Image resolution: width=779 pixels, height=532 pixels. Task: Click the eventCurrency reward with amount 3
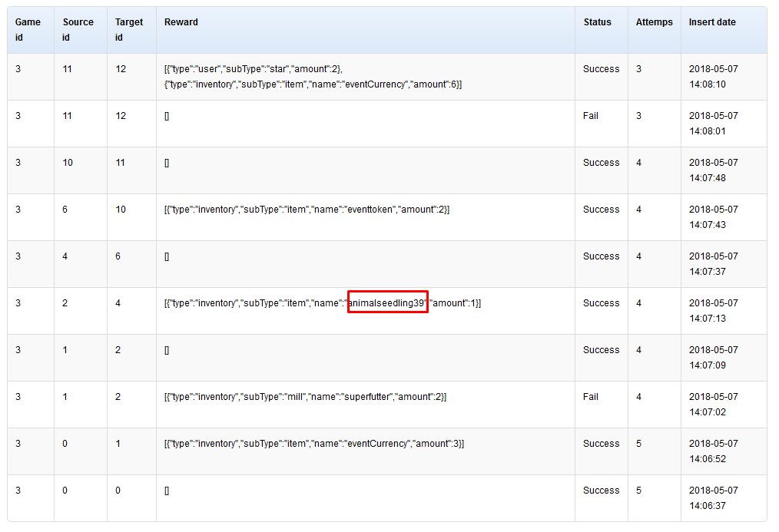314,444
